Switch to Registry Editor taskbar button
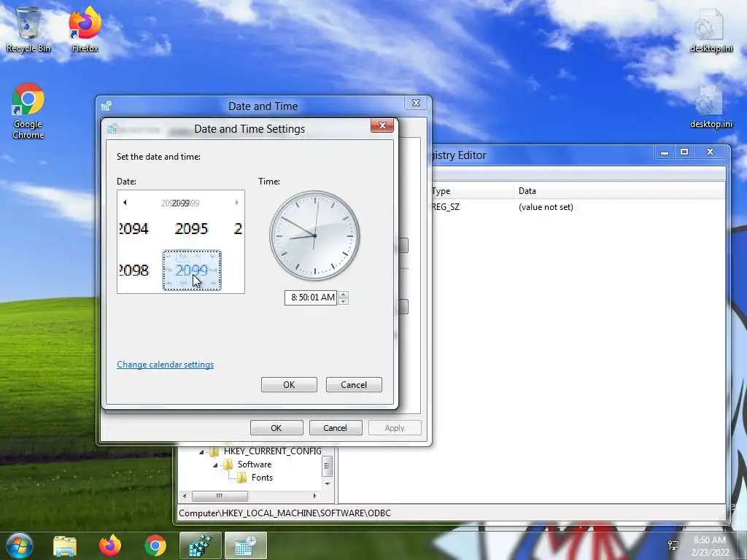Image resolution: width=747 pixels, height=560 pixels. tap(200, 545)
